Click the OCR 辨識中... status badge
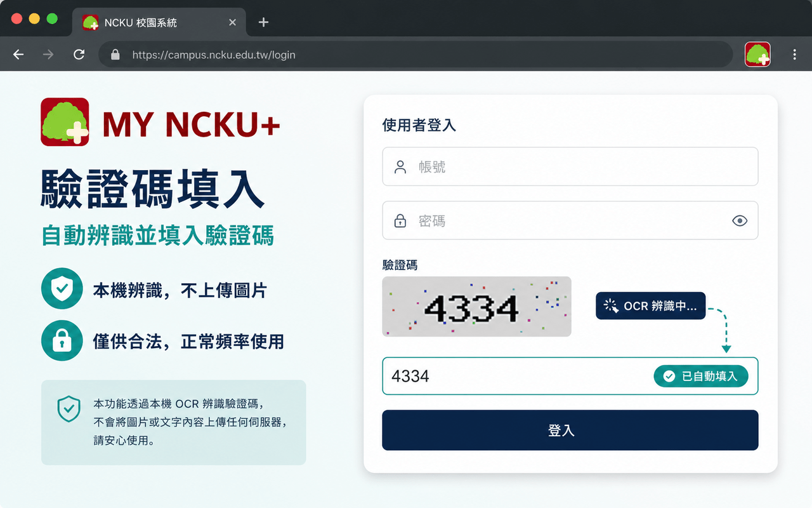812x508 pixels. point(650,306)
